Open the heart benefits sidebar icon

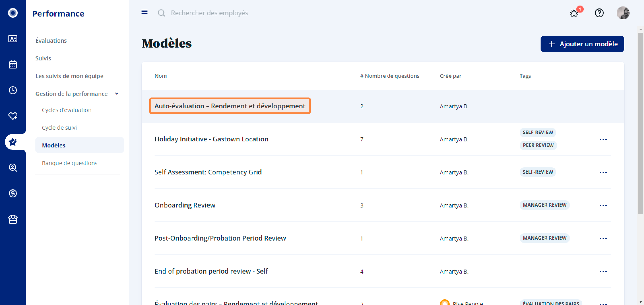coord(13,116)
